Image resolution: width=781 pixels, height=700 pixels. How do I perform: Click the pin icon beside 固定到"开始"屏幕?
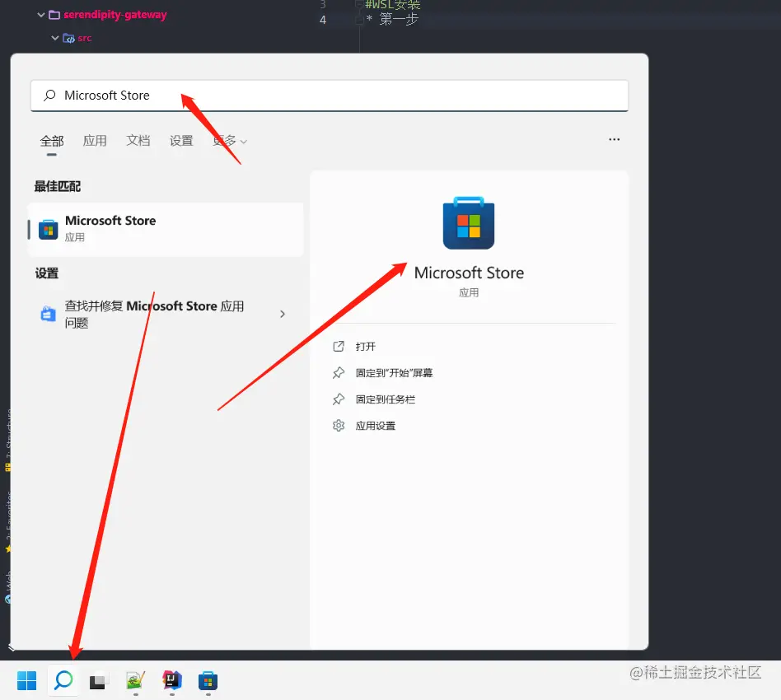pyautogui.click(x=339, y=373)
